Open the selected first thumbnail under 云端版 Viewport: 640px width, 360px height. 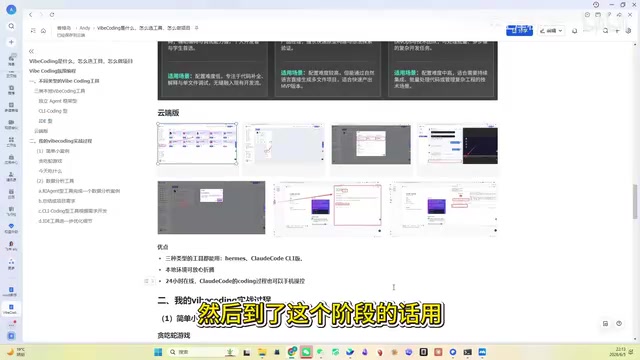tap(197, 144)
